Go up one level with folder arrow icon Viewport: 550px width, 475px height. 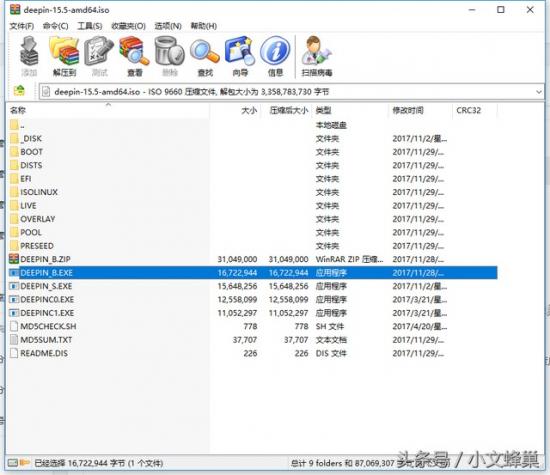19,91
